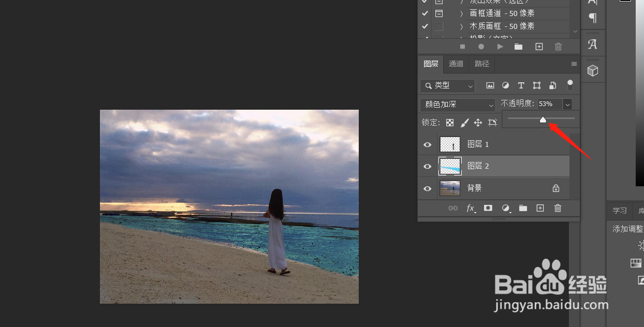Select the 背景 layer thumbnail
Viewport: 644px width, 327px height.
(x=450, y=188)
